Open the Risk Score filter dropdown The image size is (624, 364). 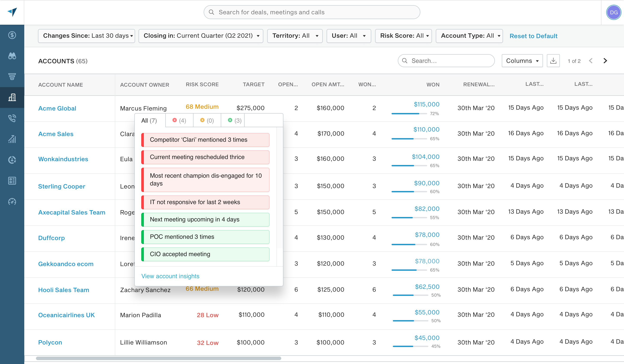click(x=403, y=36)
